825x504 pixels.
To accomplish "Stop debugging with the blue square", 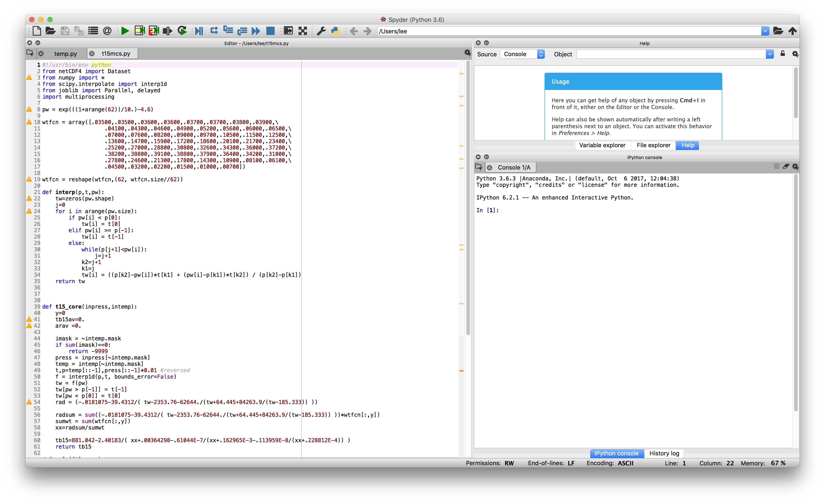I will pyautogui.click(x=270, y=31).
